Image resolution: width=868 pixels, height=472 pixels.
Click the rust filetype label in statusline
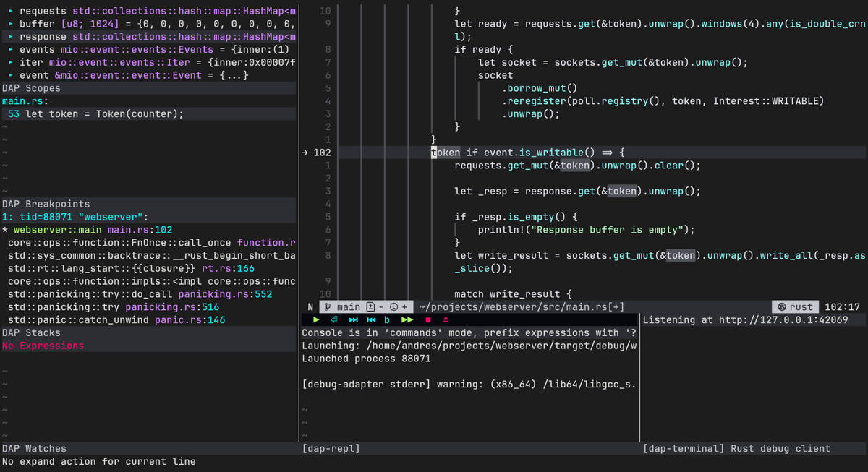[801, 307]
